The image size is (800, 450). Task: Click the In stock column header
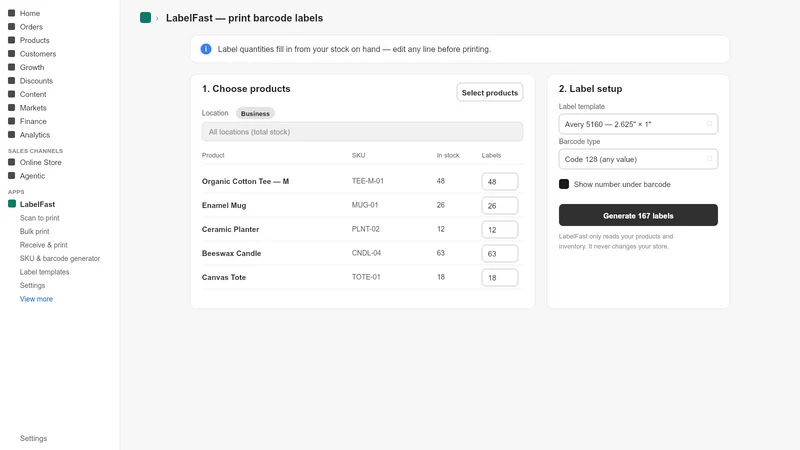pos(447,155)
